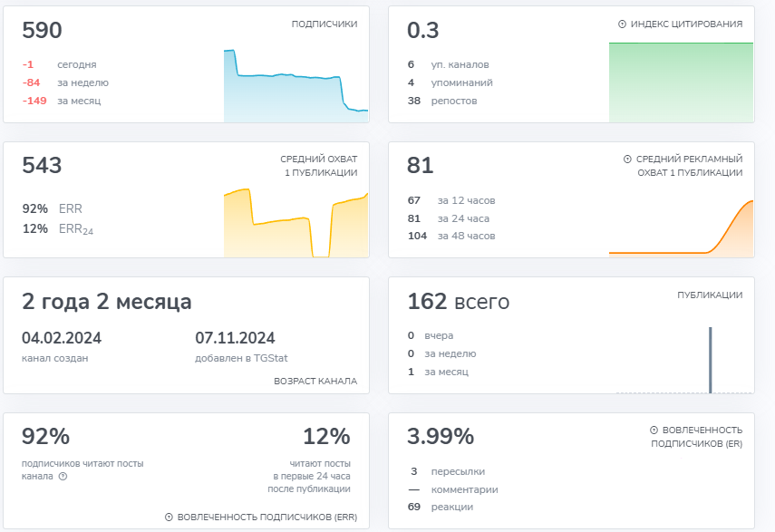Click the orange advertising reach chart

click(x=681, y=228)
